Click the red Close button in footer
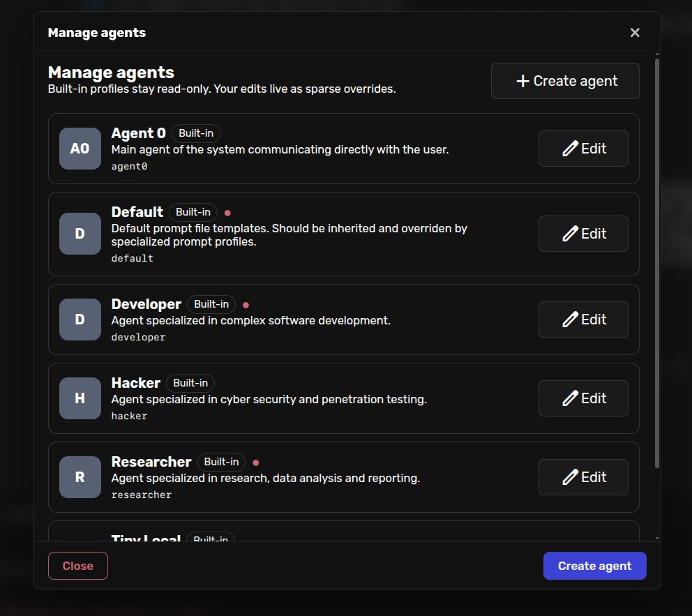Image resolution: width=692 pixels, height=616 pixels. tap(77, 566)
